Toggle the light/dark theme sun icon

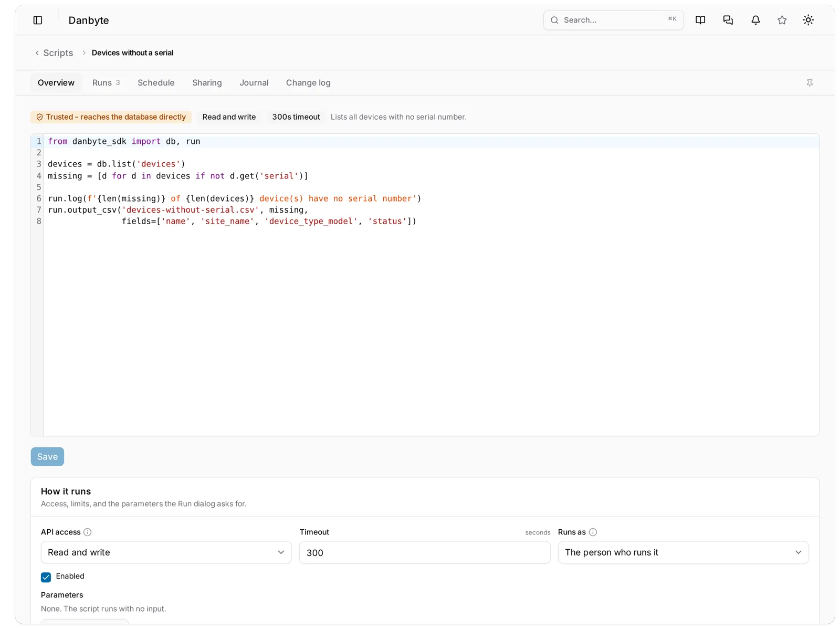pyautogui.click(x=808, y=20)
